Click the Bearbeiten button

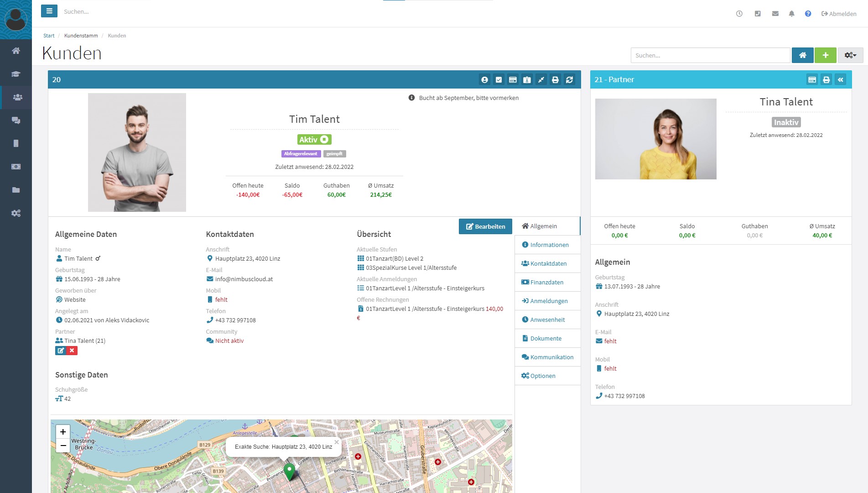click(485, 226)
